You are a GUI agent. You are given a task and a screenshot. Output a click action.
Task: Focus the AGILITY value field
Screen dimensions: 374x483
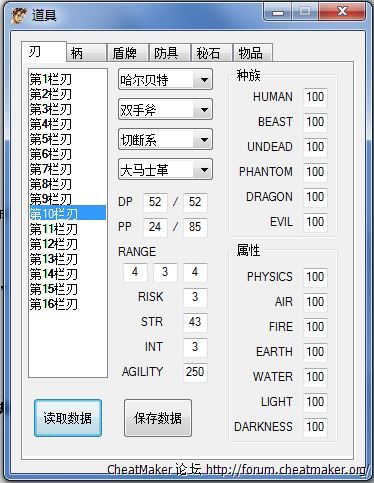click(x=195, y=372)
